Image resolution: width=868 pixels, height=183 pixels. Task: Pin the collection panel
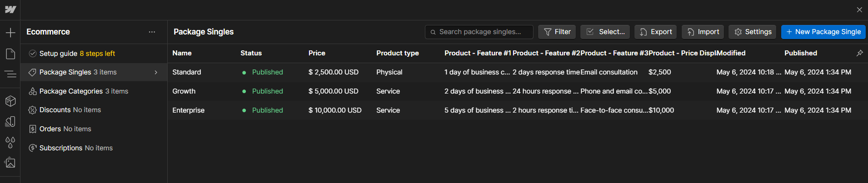pyautogui.click(x=859, y=53)
